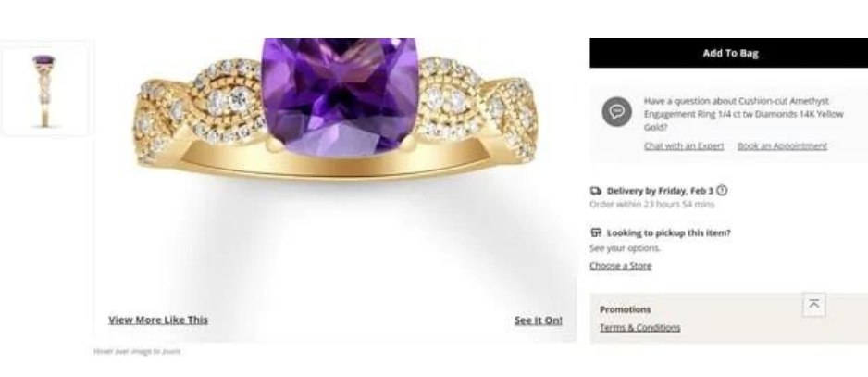The image size is (868, 377).
Task: Open the delivery date help question-mark icon
Action: [x=722, y=191]
